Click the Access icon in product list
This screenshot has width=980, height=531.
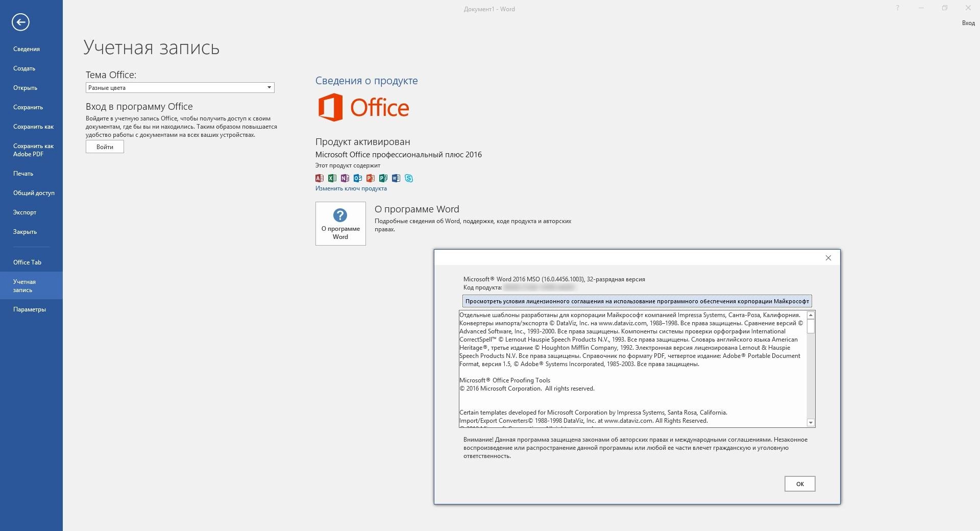tap(320, 178)
